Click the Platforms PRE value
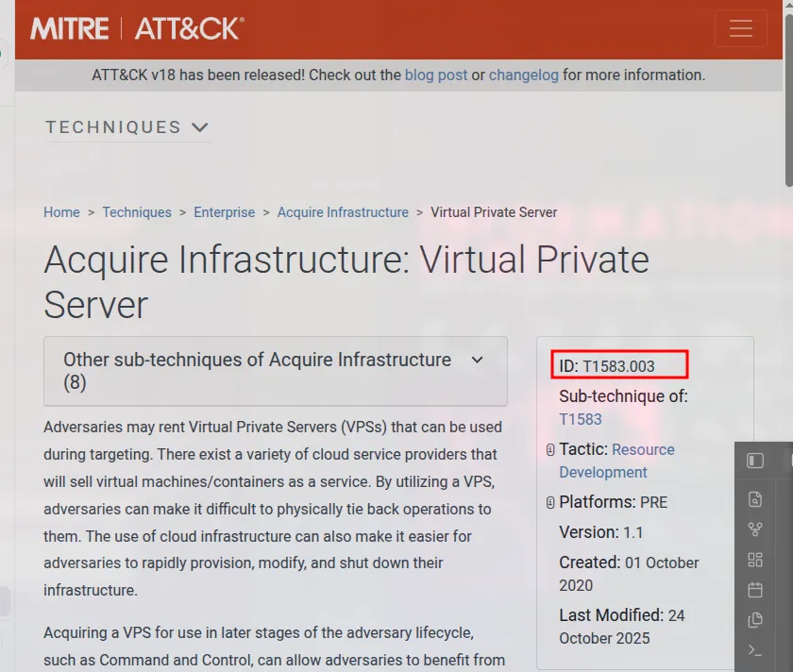The width and height of the screenshot is (793, 672). pos(653,502)
